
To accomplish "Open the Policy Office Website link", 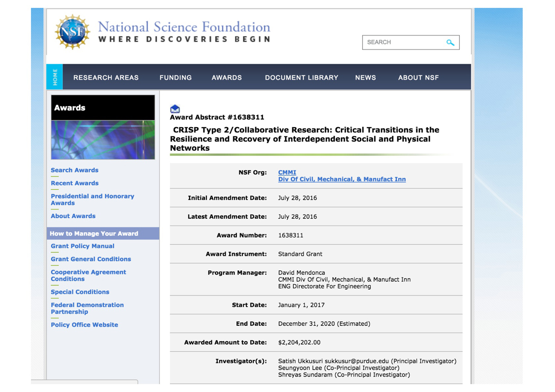I will pyautogui.click(x=84, y=325).
